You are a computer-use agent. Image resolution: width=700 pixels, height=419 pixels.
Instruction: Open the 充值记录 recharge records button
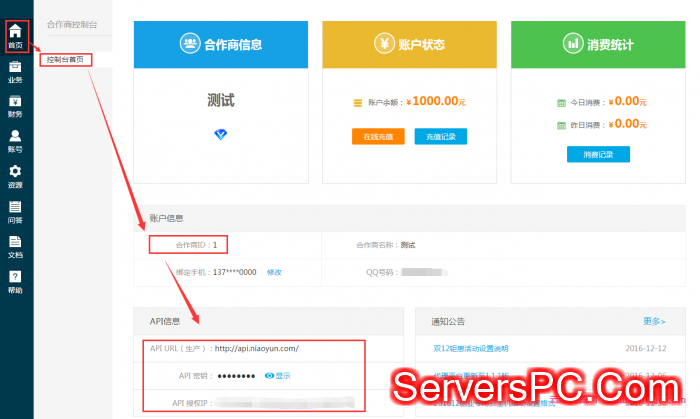click(x=440, y=136)
